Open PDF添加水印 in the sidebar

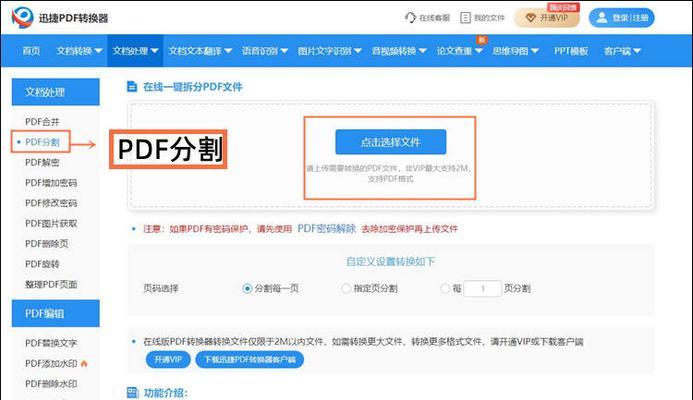pos(51,363)
